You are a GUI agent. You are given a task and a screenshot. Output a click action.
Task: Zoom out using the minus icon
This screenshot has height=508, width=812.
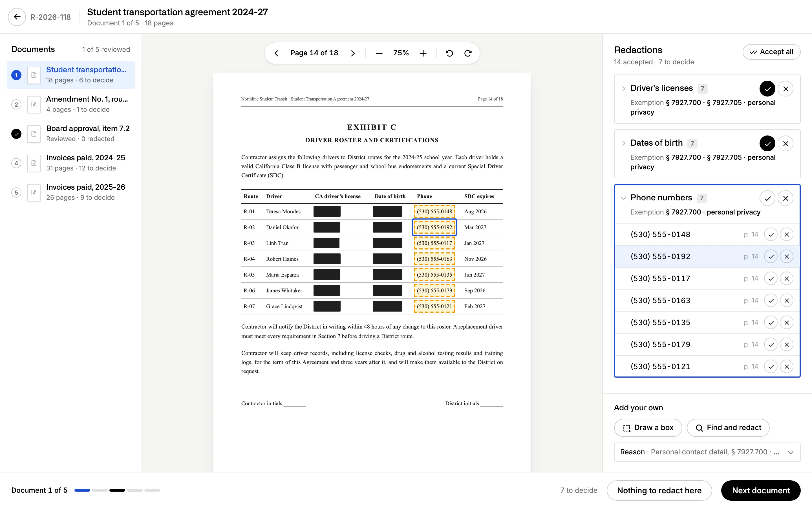tap(379, 53)
